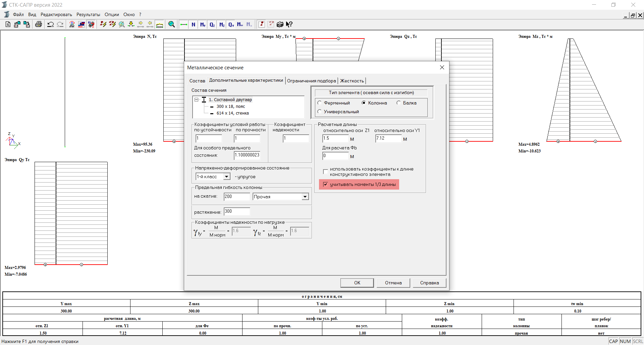Open the Результаты menu
Viewport: 644px width, 345px height.
pos(88,14)
